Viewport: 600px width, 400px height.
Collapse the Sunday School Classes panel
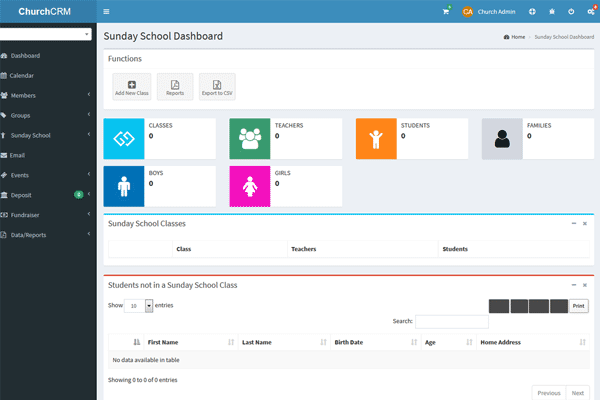(x=573, y=224)
